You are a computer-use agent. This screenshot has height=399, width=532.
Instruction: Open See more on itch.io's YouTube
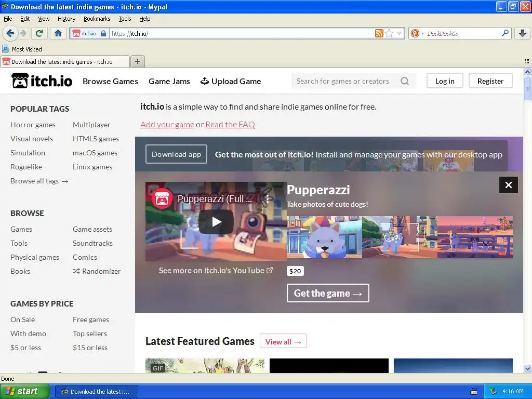pos(216,270)
